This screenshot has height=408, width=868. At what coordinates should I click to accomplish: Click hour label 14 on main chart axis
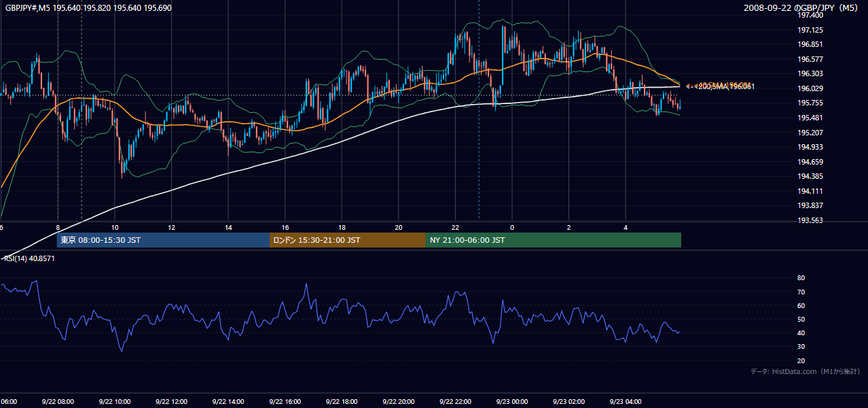point(228,227)
